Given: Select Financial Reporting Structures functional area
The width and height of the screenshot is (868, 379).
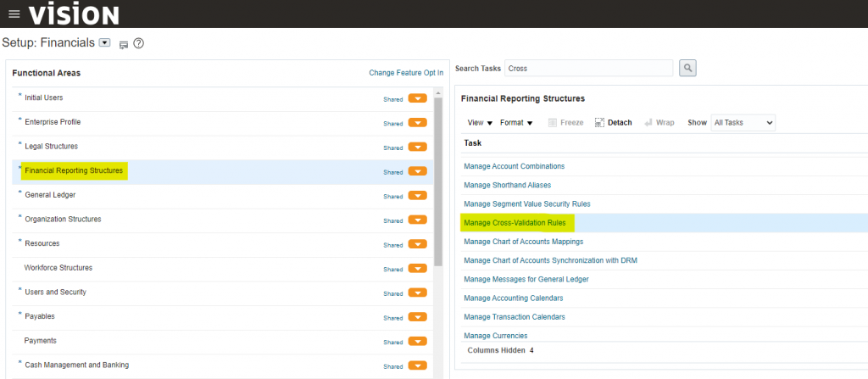Looking at the screenshot, I should [74, 171].
